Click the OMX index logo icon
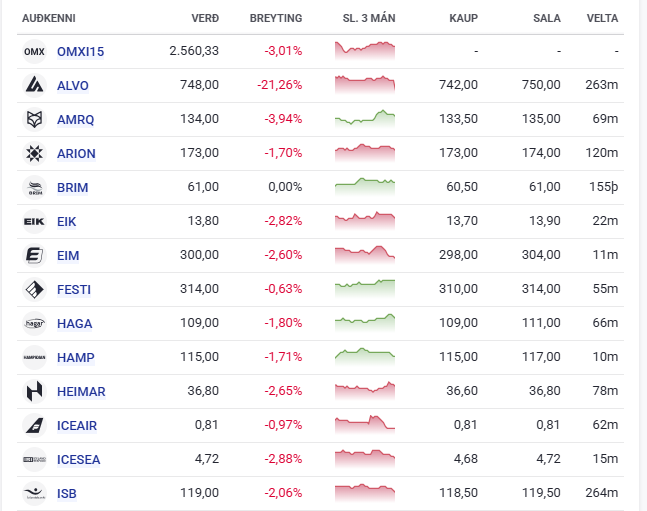The image size is (647, 511). pos(34,51)
